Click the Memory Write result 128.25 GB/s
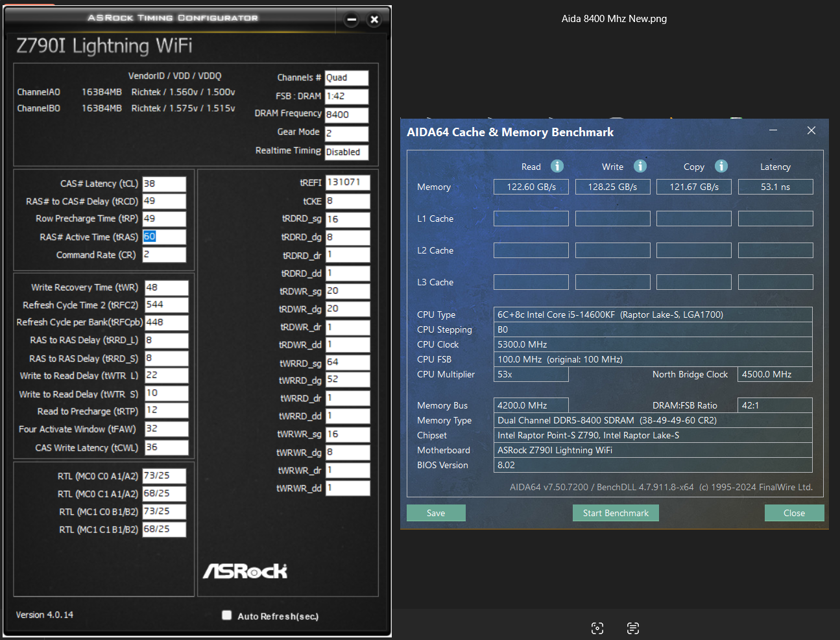The image size is (840, 640). pyautogui.click(x=613, y=187)
